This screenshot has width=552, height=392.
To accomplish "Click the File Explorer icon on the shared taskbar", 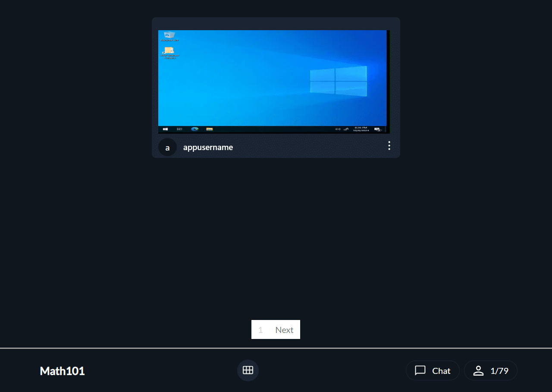I will click(209, 129).
